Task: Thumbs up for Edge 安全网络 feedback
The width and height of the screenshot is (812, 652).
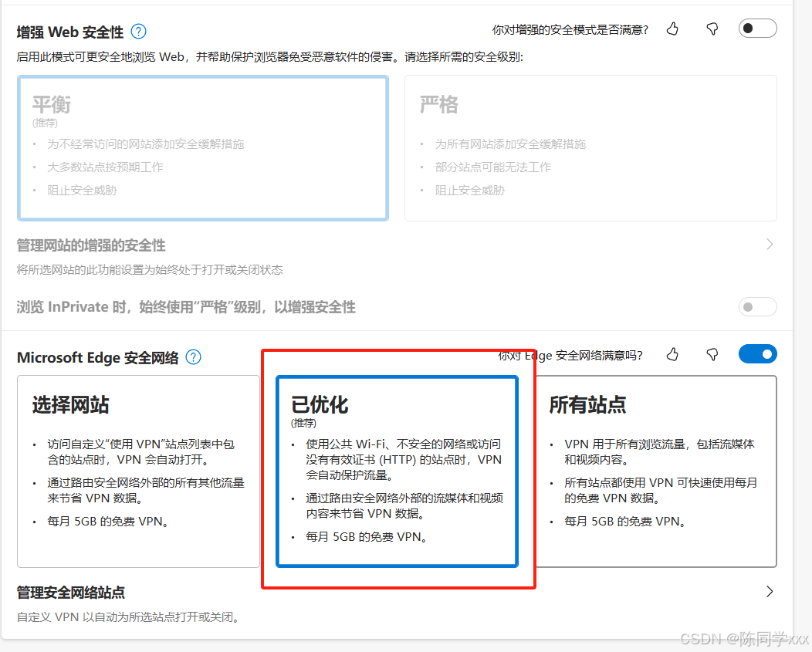Action: (673, 354)
